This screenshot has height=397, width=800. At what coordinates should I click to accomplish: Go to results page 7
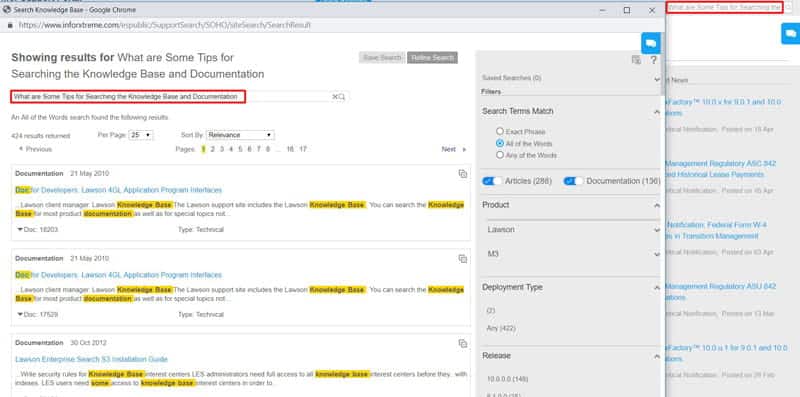pos(258,149)
